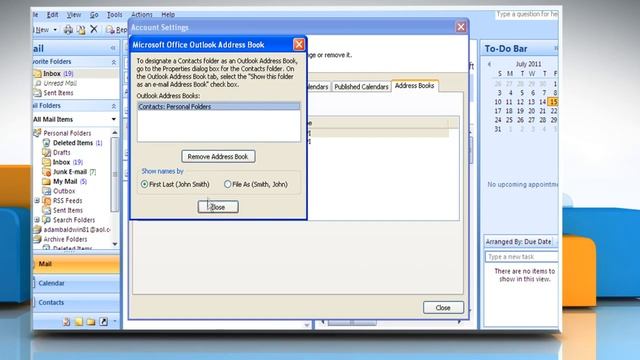640x360 pixels.
Task: Collapse the Favorite Folders section
Action: pos(114,62)
